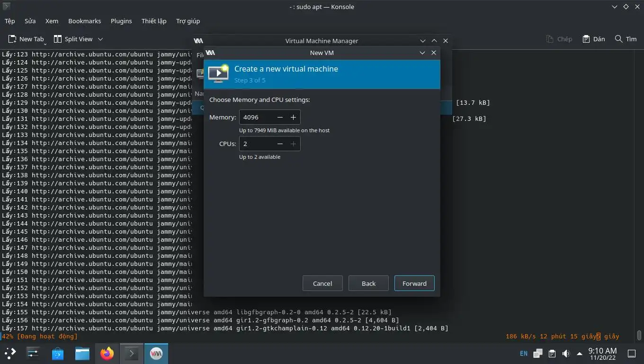
Task: Click the CPUs value field
Action: pos(256,144)
